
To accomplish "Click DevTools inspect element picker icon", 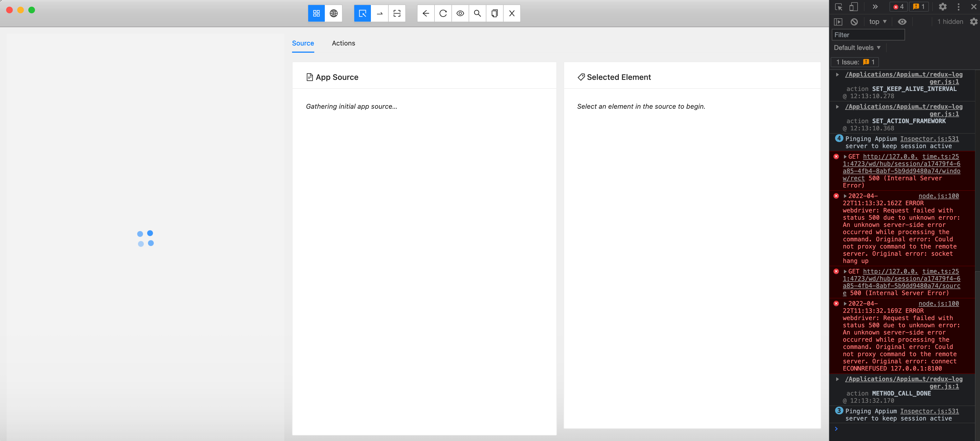I will tap(838, 7).
